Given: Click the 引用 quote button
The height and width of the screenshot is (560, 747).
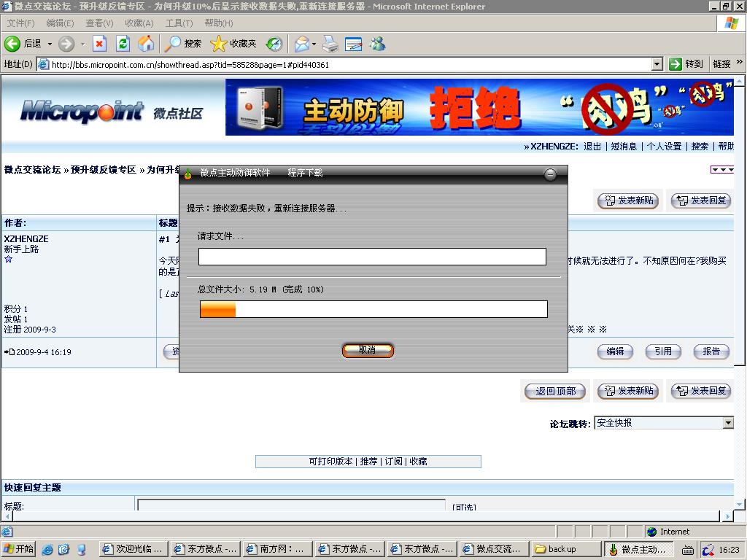Looking at the screenshot, I should 663,351.
